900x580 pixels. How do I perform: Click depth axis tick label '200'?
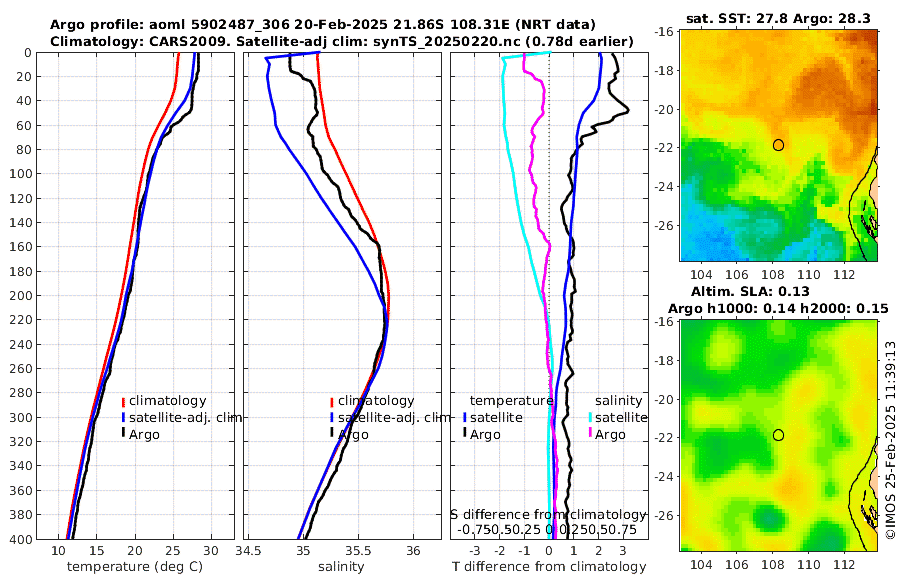20,296
